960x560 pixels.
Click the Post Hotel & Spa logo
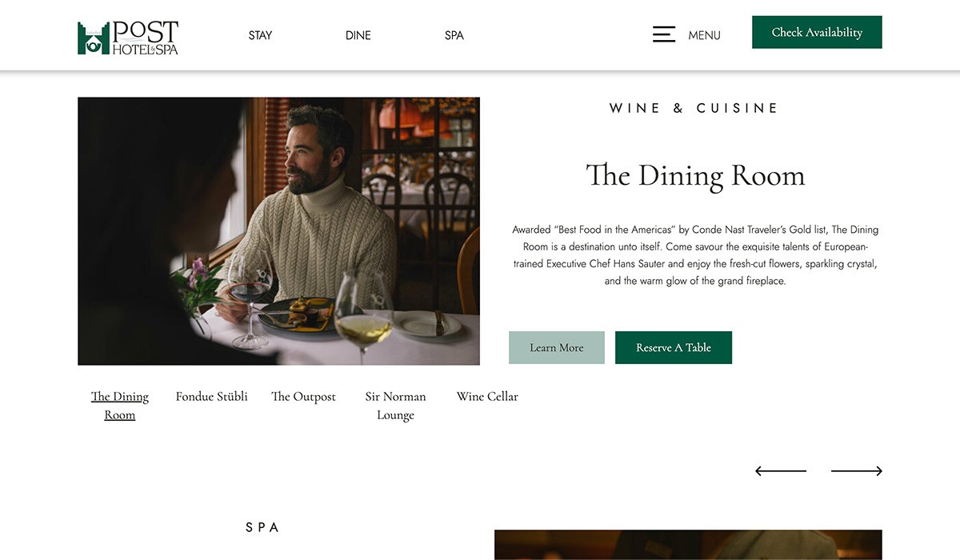(x=128, y=37)
